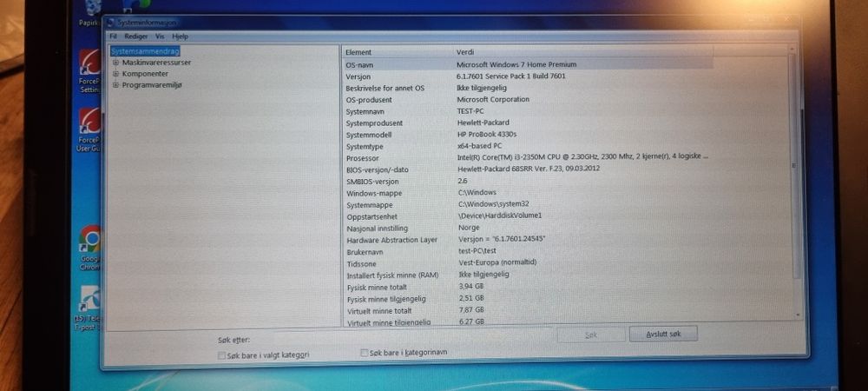The width and height of the screenshot is (868, 391).
Task: Tick 'Søk bare i kategorinavn' checkbox
Action: 364,352
